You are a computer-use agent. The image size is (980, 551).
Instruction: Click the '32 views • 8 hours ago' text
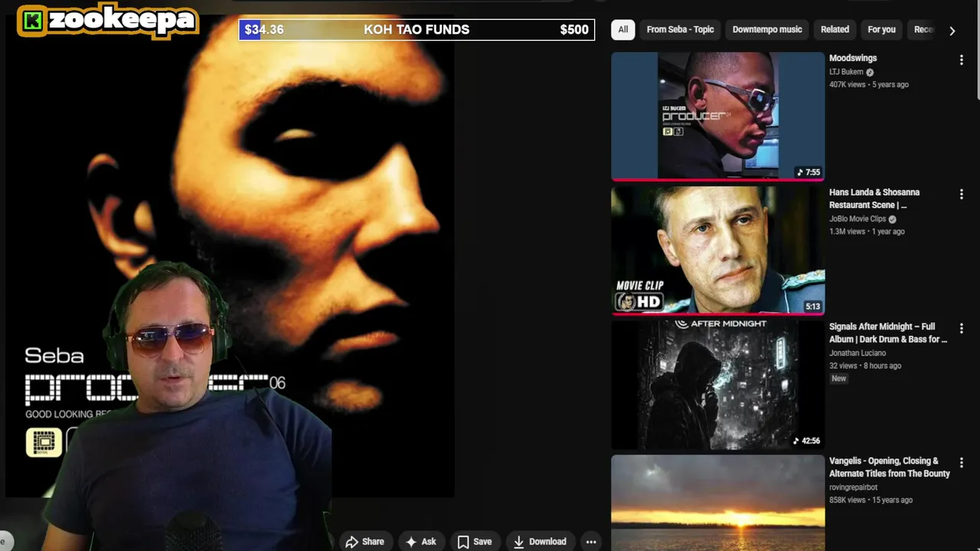click(x=865, y=366)
